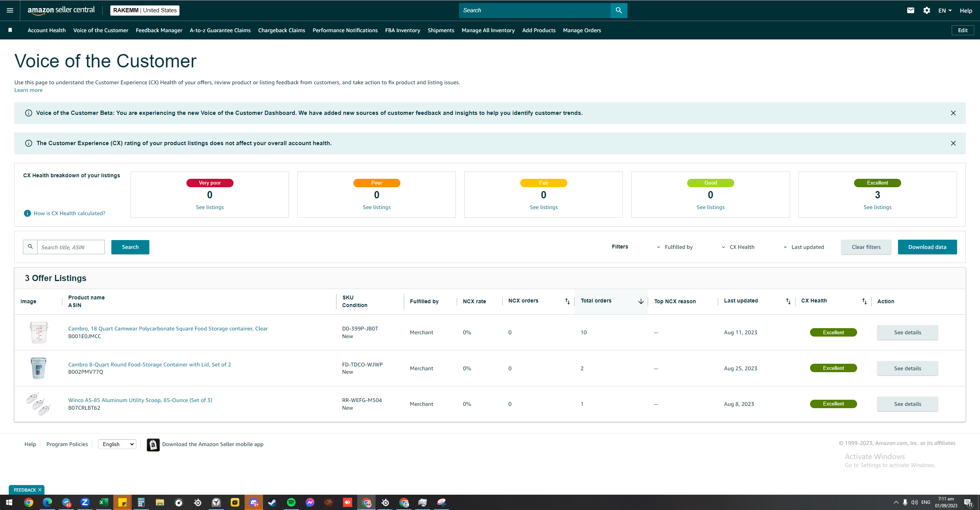Click the Amazon Seller Central logo
Image resolution: width=980 pixels, height=510 pixels.
tap(61, 10)
